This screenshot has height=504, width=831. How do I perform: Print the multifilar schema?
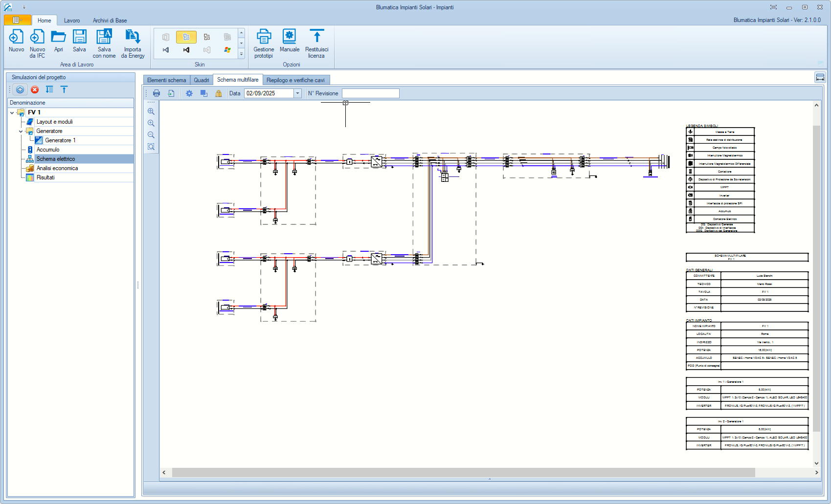coord(157,93)
